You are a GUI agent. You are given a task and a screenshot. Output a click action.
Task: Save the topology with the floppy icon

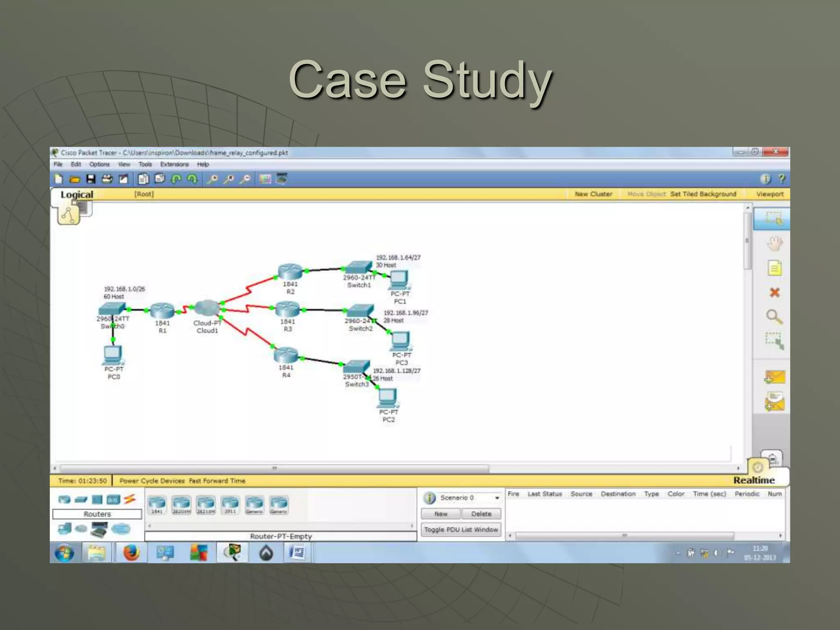coord(91,179)
